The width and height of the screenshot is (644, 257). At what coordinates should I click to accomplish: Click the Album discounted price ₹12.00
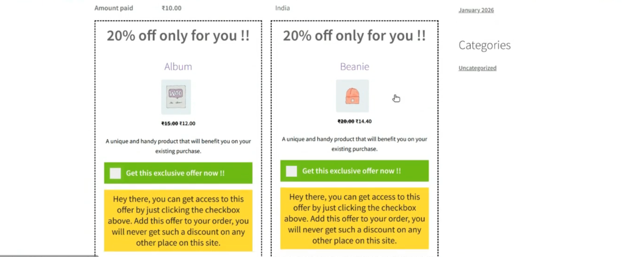(187, 124)
